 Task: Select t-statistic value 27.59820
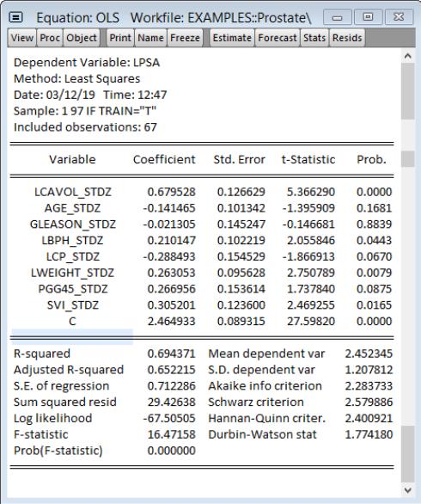(311, 321)
